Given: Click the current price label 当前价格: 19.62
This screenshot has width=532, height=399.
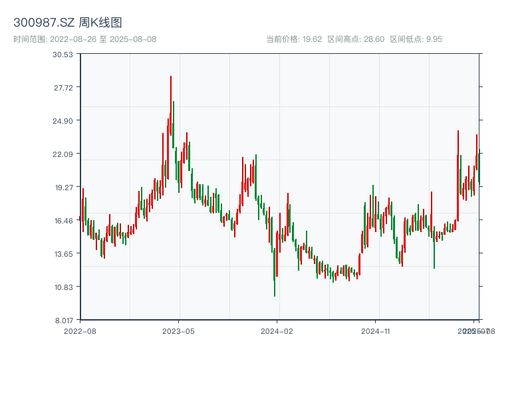Looking at the screenshot, I should [294, 39].
